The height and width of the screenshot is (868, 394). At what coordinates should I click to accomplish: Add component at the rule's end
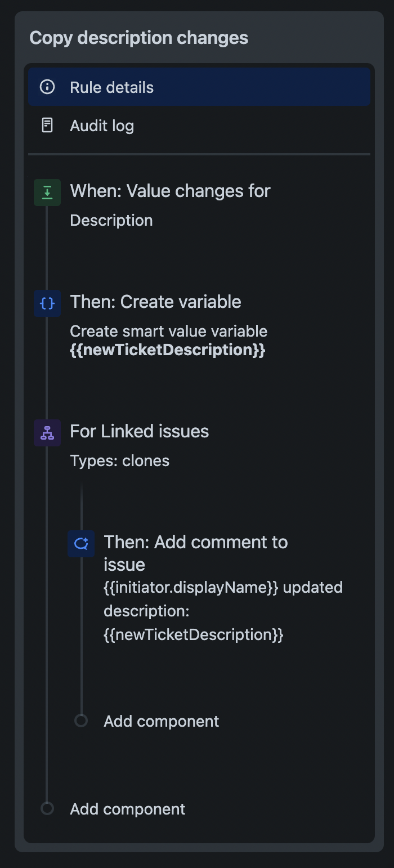127,809
